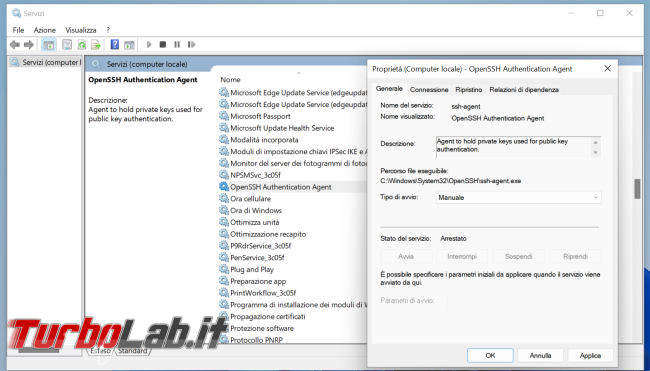
Task: Open the Help question mark toolbar icon
Action: point(115,44)
